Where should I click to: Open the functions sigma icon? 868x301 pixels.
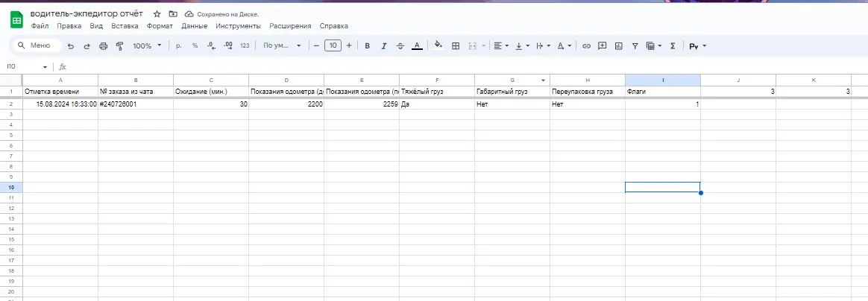click(x=673, y=46)
